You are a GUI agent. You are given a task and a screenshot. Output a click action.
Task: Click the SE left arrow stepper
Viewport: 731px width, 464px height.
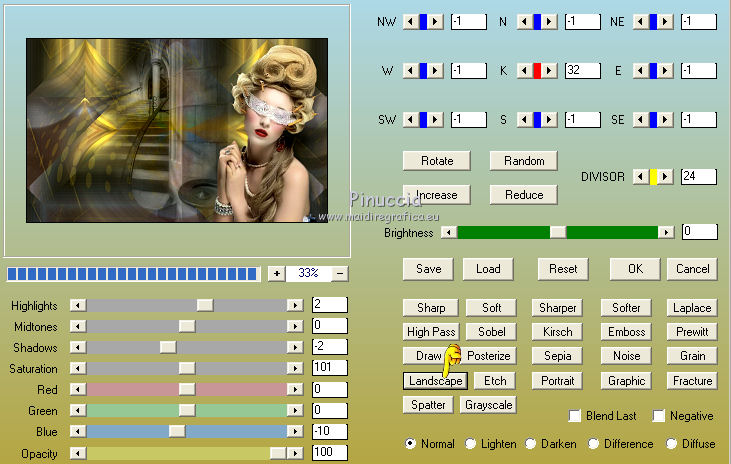pyautogui.click(x=641, y=120)
